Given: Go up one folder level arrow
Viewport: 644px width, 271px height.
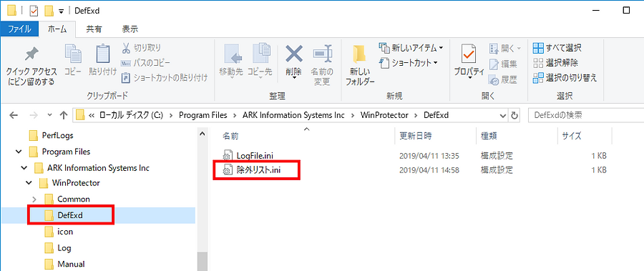Looking at the screenshot, I should 63,115.
